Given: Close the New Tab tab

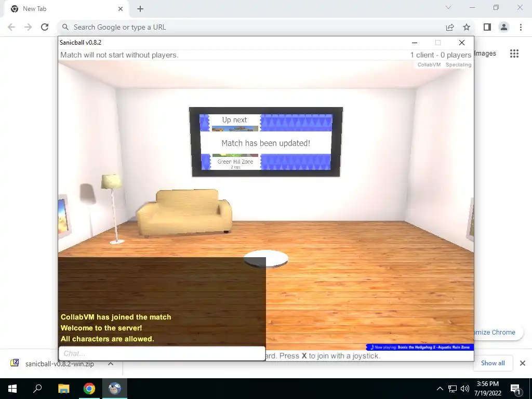Looking at the screenshot, I should (121, 9).
